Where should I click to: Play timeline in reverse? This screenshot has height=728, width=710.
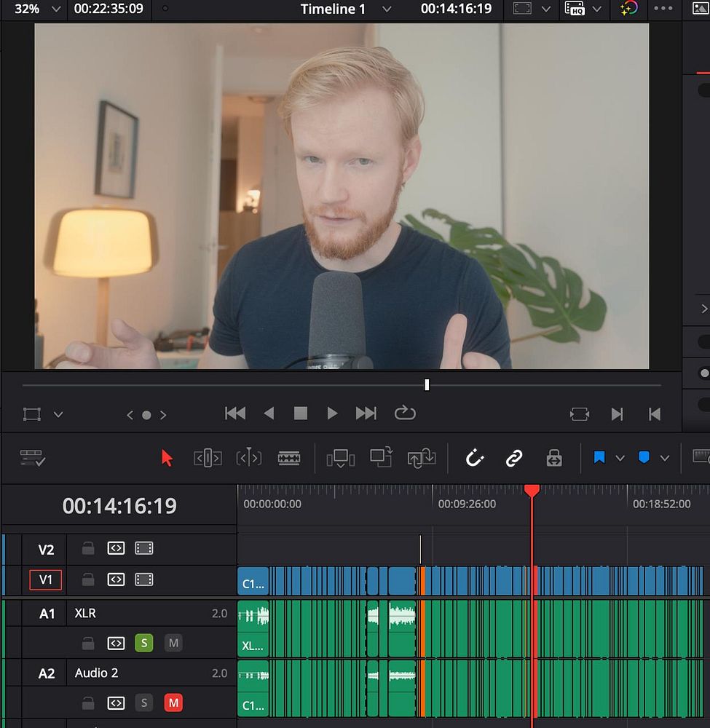pyautogui.click(x=269, y=414)
